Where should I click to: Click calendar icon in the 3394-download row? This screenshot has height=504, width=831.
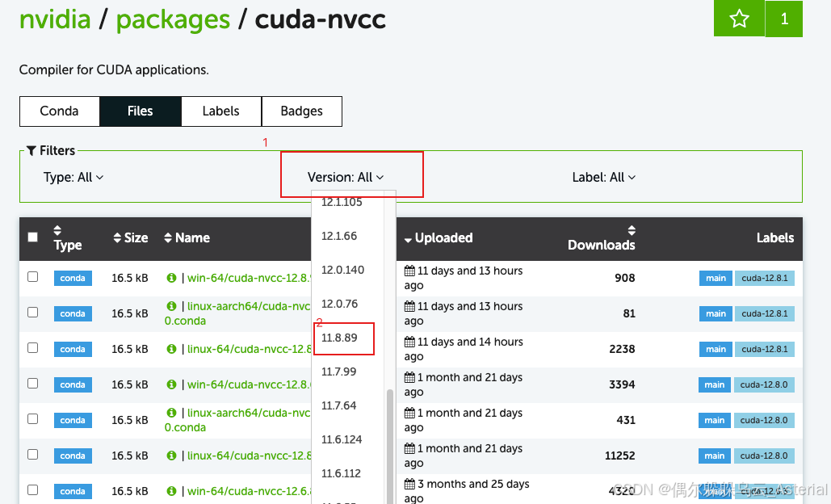pyautogui.click(x=409, y=377)
